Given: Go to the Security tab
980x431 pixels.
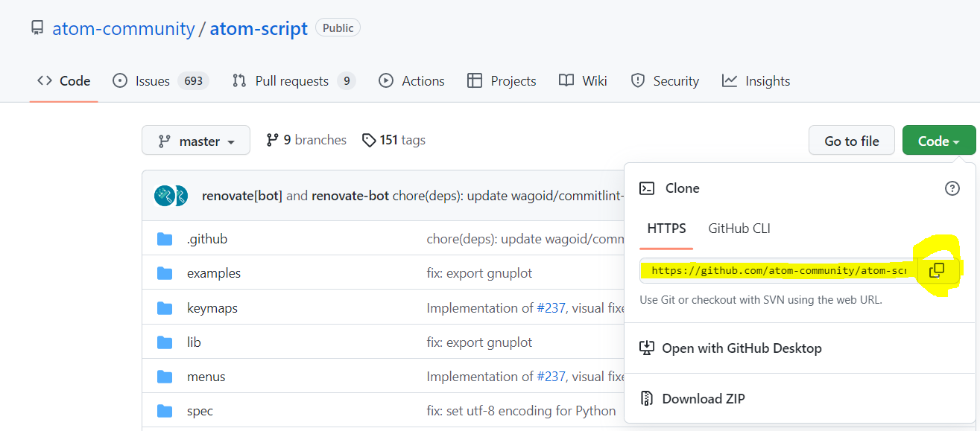Looking at the screenshot, I should pyautogui.click(x=665, y=81).
